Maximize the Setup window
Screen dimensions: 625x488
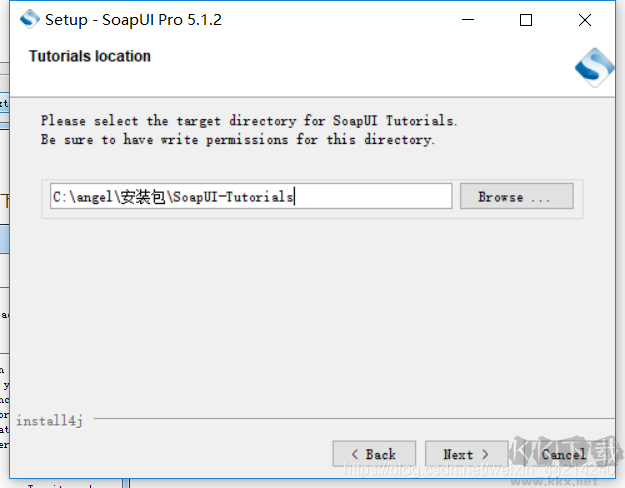point(526,20)
